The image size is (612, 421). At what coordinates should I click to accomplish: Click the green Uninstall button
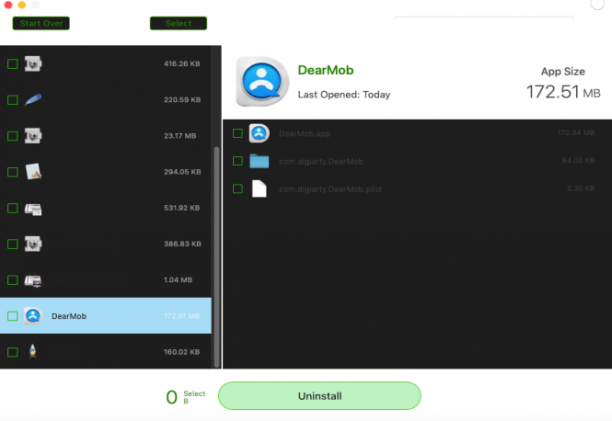319,396
